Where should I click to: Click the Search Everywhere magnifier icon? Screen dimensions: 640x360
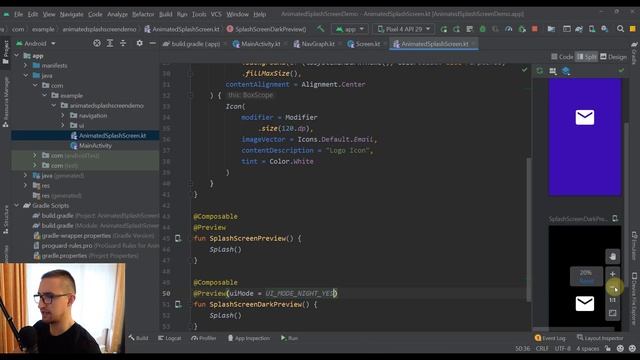pyautogui.click(x=620, y=29)
